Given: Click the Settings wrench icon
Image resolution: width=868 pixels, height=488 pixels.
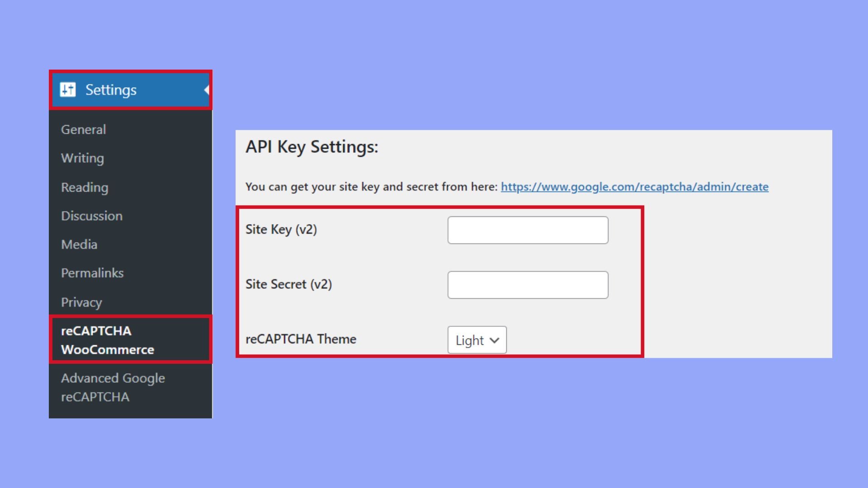Looking at the screenshot, I should tap(68, 89).
